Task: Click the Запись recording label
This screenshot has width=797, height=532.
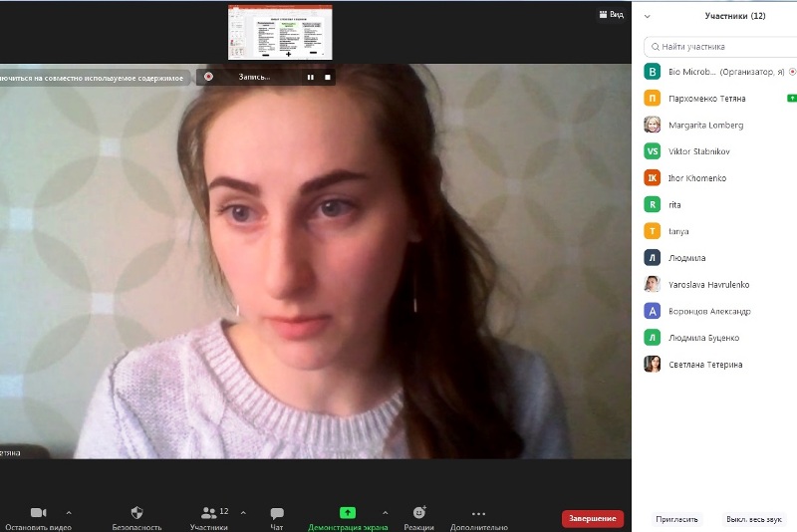Action: point(254,77)
